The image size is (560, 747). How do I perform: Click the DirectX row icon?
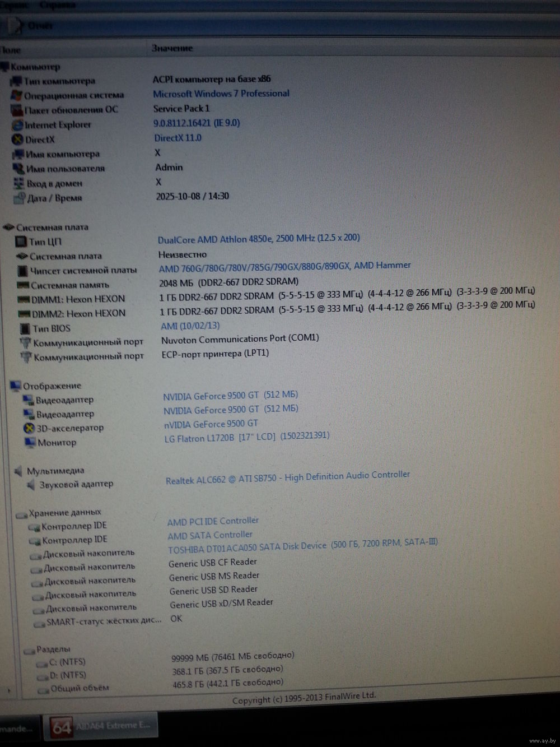(x=17, y=140)
